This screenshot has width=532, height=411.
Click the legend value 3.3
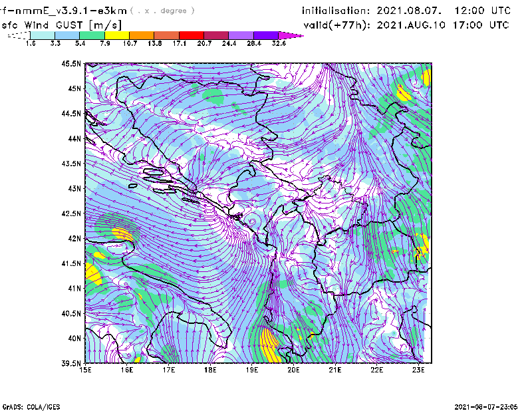[55, 43]
